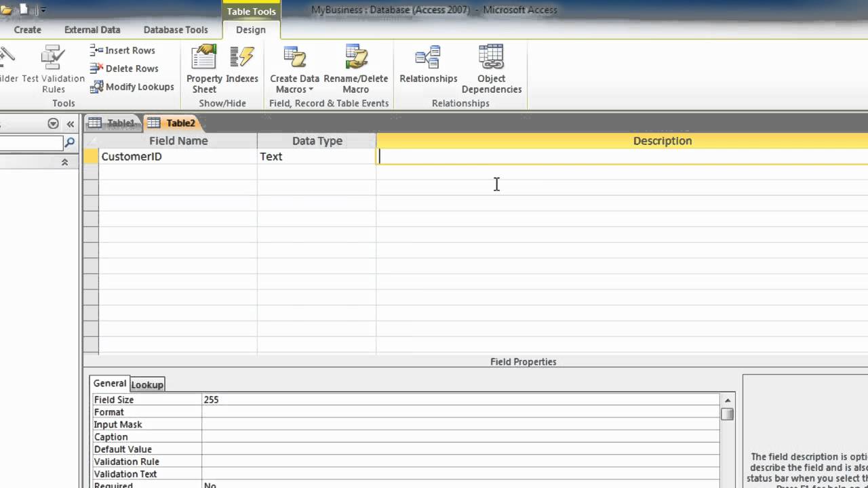Open Modify Lookups
Viewport: 868px width, 488px height.
132,87
